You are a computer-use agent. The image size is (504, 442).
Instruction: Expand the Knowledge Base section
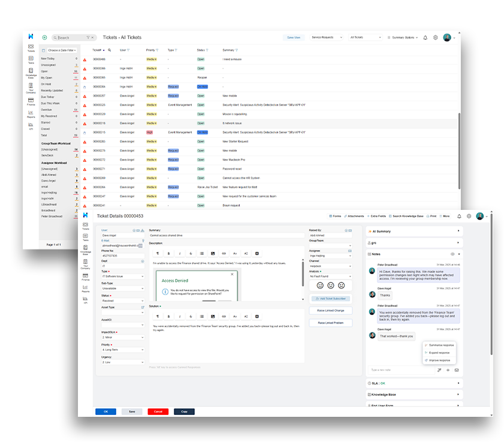(x=414, y=395)
